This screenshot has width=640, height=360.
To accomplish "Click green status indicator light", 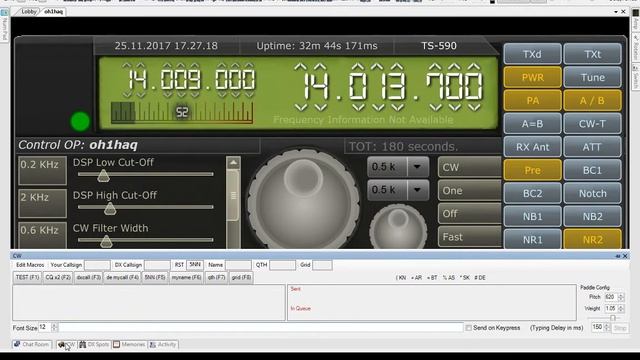I will [80, 121].
